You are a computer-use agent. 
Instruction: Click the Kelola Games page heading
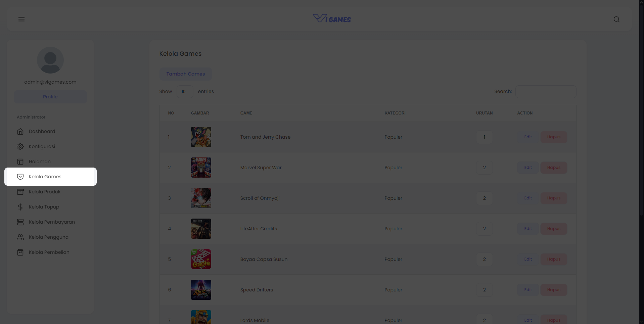point(180,54)
